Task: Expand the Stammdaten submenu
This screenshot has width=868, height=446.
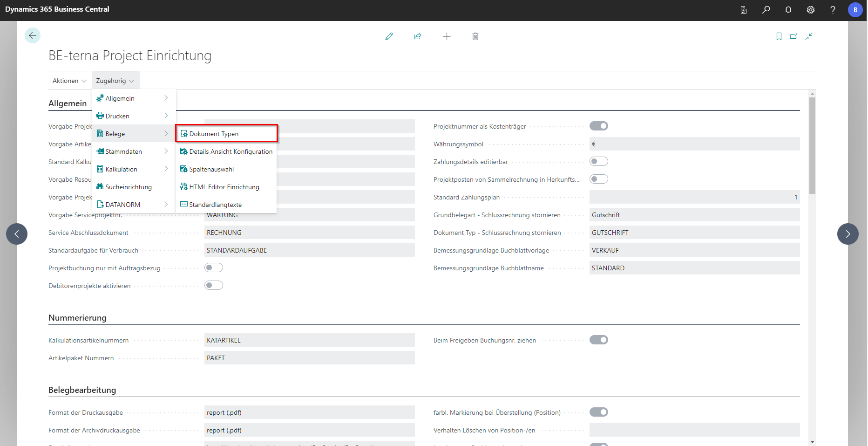Action: 133,151
